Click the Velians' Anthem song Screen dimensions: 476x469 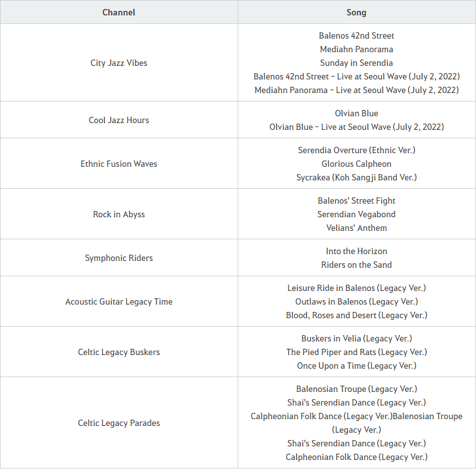(356, 228)
